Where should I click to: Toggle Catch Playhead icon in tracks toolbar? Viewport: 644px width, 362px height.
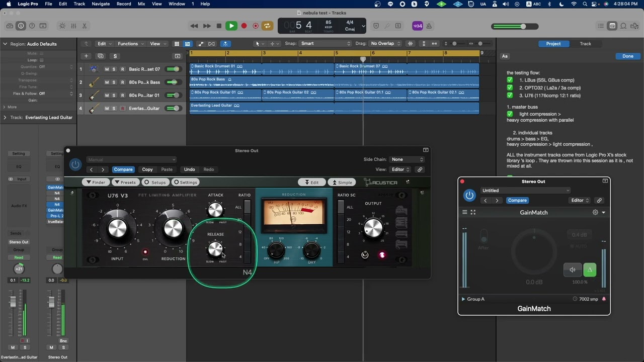(225, 44)
